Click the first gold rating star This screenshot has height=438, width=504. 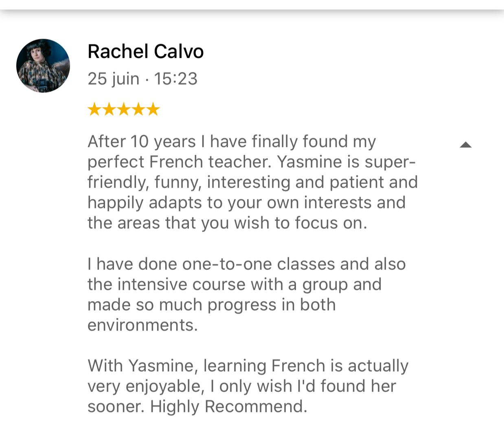tap(94, 109)
